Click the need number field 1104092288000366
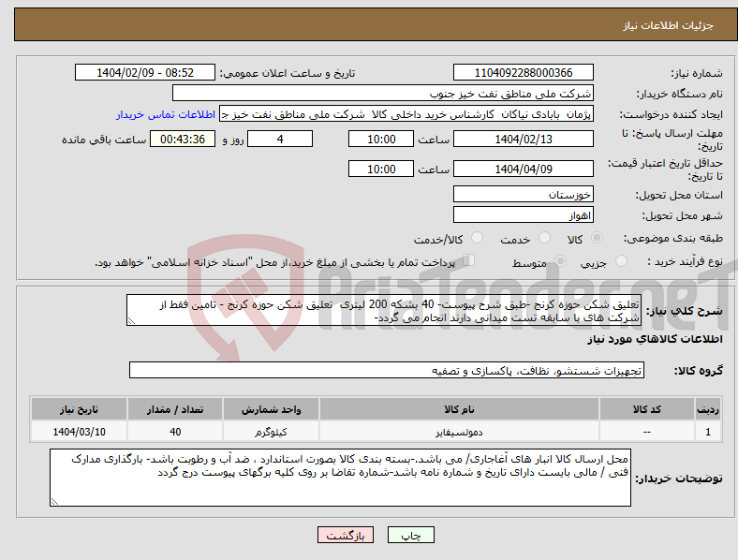The image size is (738, 560). [523, 72]
